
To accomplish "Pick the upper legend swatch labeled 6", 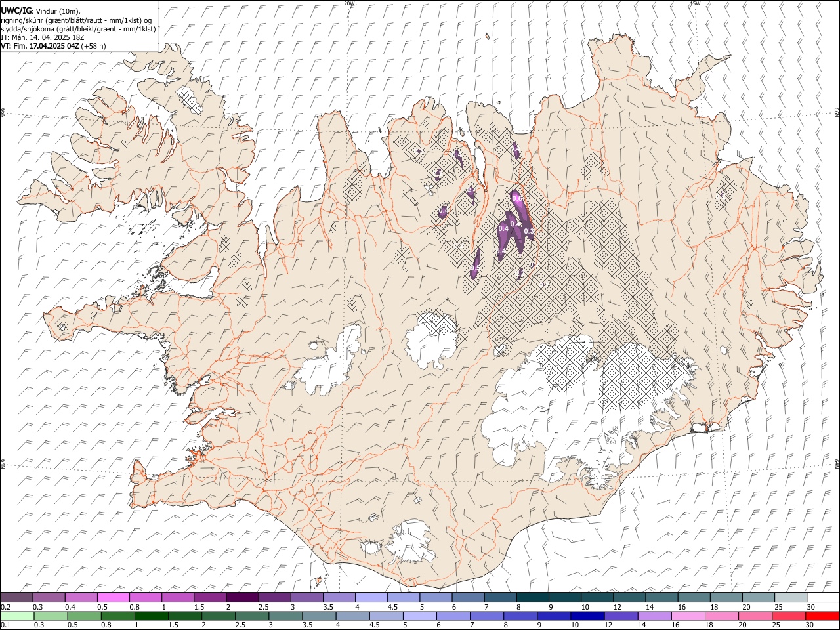I will (x=468, y=597).
